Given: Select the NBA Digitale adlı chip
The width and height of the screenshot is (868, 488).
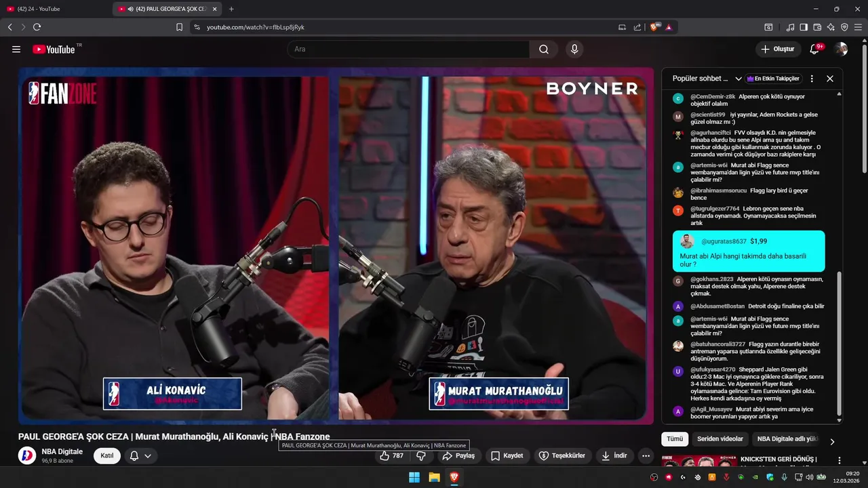Looking at the screenshot, I should pyautogui.click(x=787, y=439).
